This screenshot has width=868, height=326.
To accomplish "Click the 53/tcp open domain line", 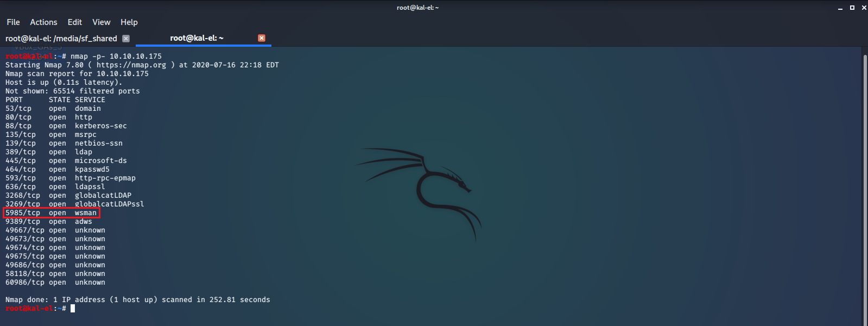I will tap(53, 109).
